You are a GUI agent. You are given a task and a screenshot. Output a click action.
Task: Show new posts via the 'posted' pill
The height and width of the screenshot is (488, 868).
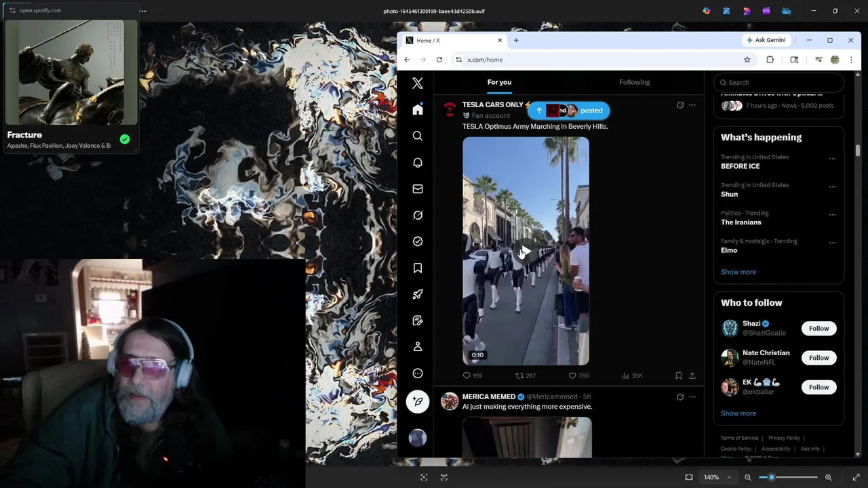point(569,110)
